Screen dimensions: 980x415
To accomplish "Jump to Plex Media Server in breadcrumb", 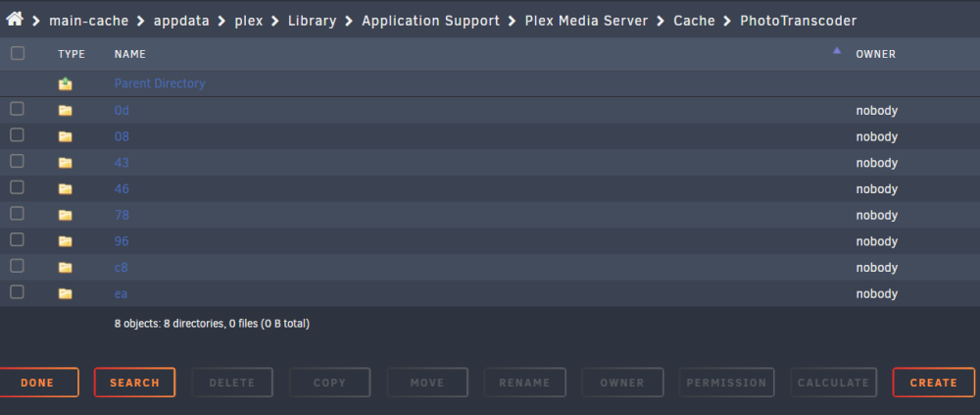I will click(x=586, y=21).
